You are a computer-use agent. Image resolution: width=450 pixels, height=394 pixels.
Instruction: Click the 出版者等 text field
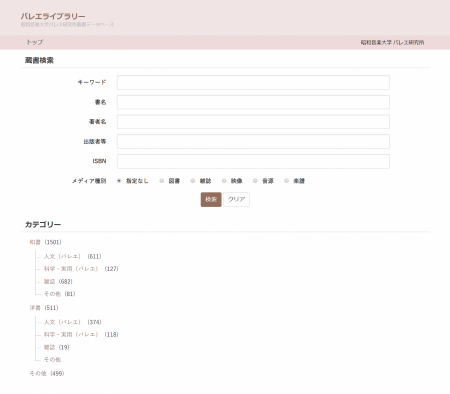pos(253,141)
